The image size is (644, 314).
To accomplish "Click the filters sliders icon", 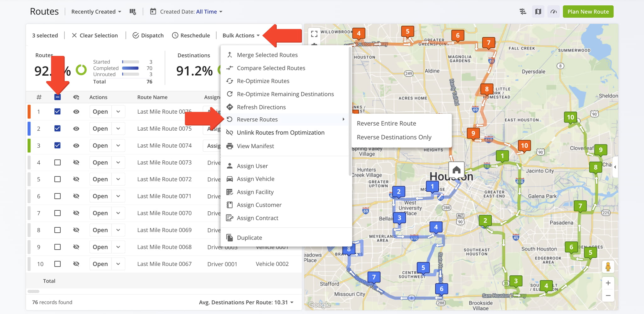I will (x=523, y=12).
